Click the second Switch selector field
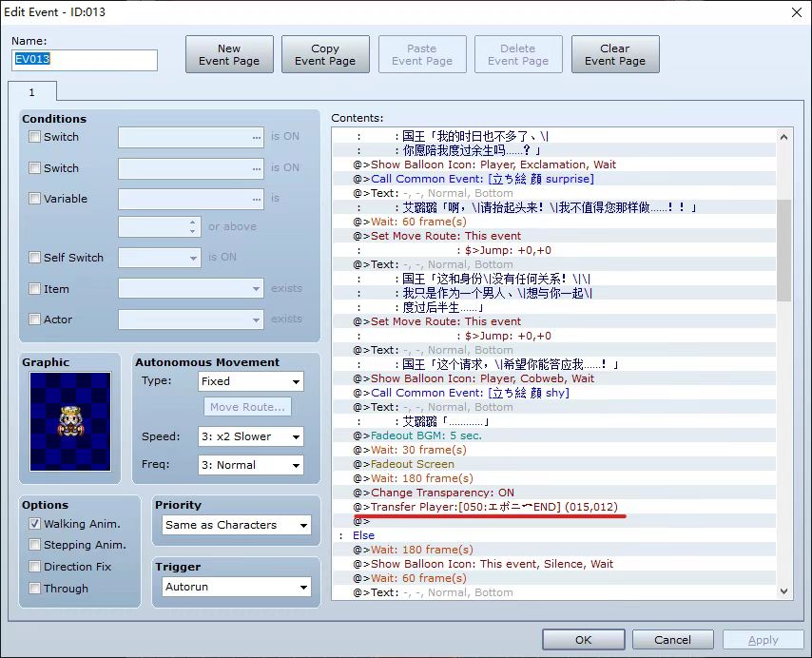The width and height of the screenshot is (812, 658). pyautogui.click(x=191, y=168)
